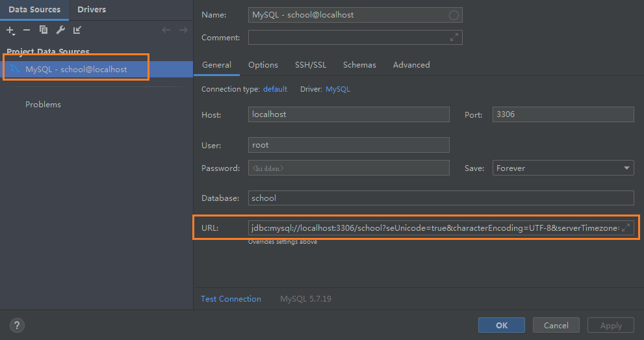Pick a color using the Name field circle
The image size is (644, 340).
point(454,15)
